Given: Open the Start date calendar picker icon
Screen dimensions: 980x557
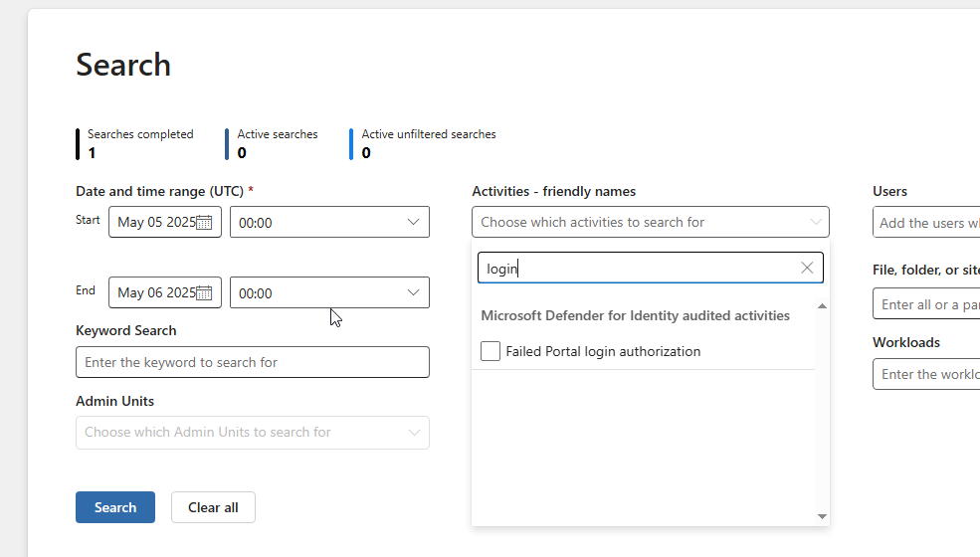Looking at the screenshot, I should (x=204, y=223).
